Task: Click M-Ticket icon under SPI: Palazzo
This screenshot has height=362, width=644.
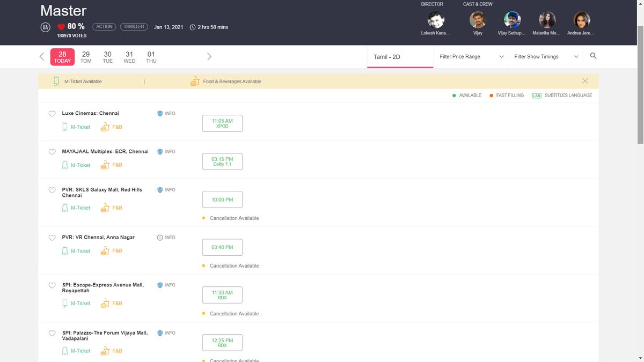Action: pos(65,351)
